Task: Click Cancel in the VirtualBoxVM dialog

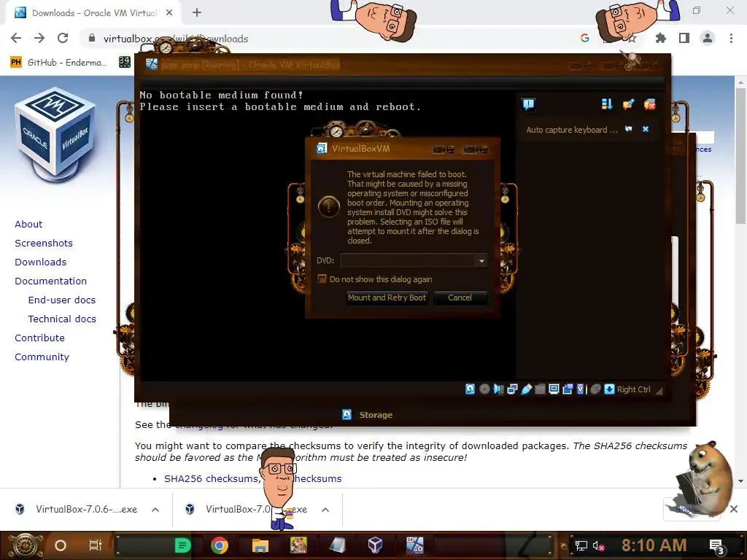Action: point(460,297)
